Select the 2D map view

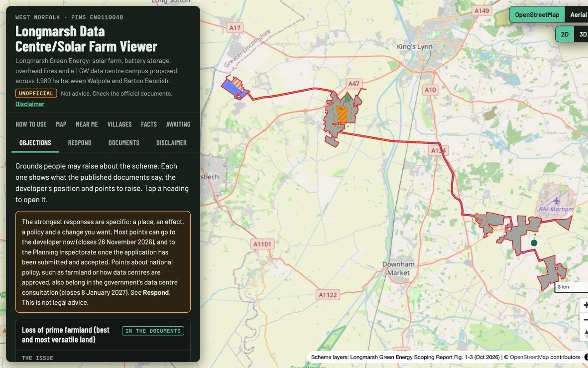[565, 34]
